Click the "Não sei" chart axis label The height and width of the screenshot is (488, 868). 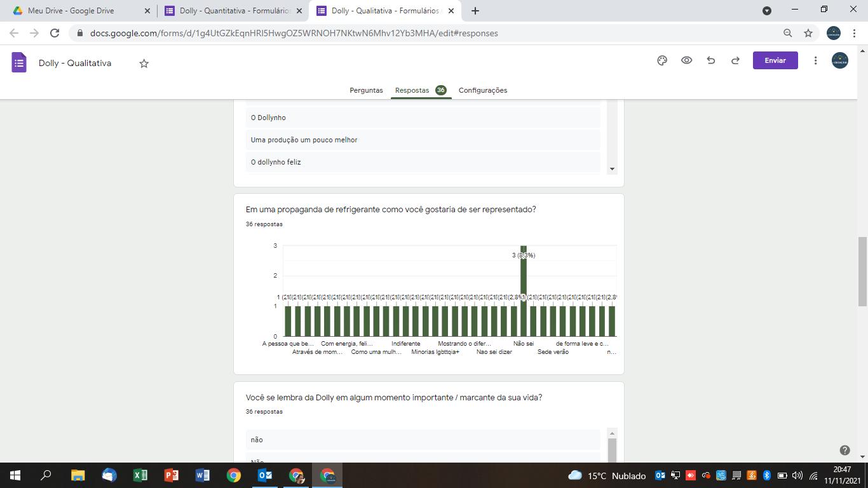pyautogui.click(x=524, y=344)
